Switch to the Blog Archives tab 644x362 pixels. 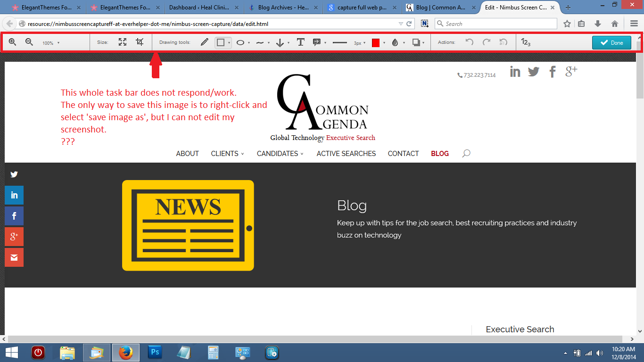click(283, 8)
